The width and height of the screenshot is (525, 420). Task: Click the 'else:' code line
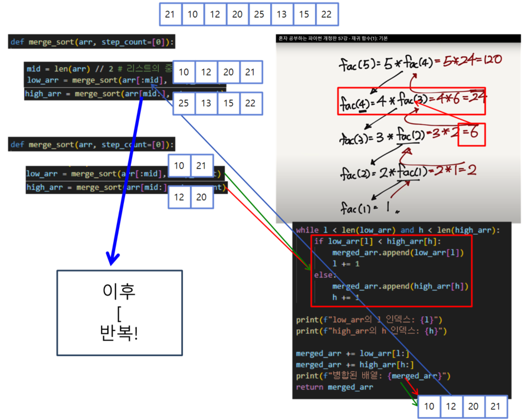click(x=324, y=275)
